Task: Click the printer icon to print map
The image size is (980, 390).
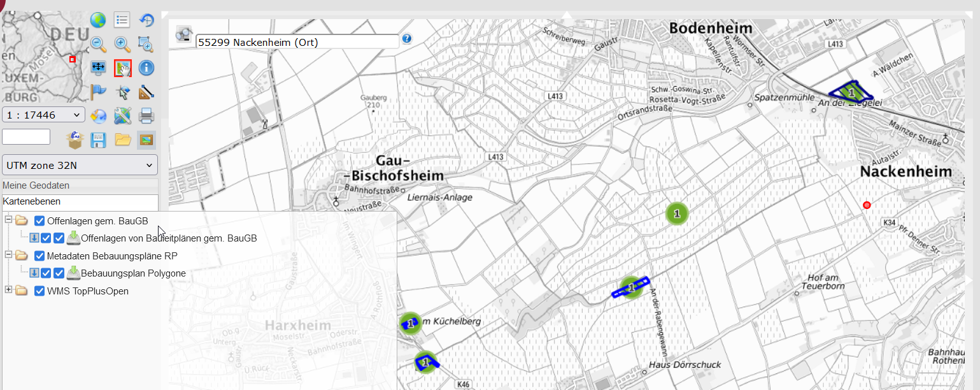Action: pos(146,116)
